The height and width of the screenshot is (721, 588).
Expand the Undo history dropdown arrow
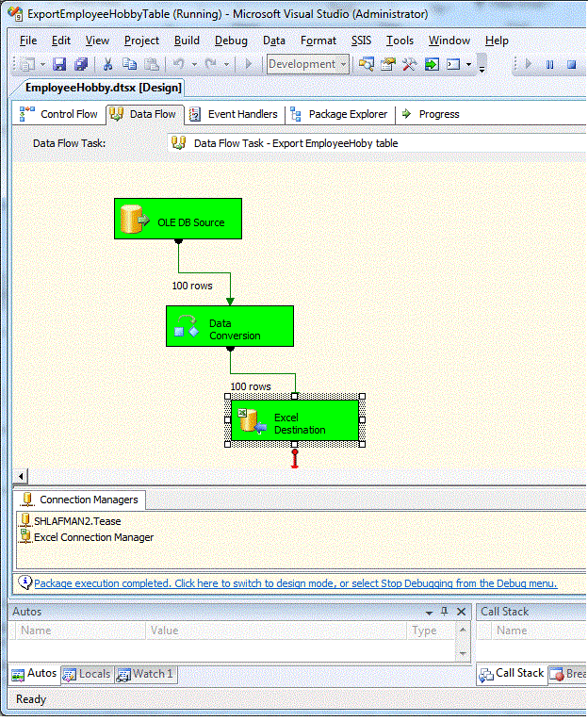(194, 64)
